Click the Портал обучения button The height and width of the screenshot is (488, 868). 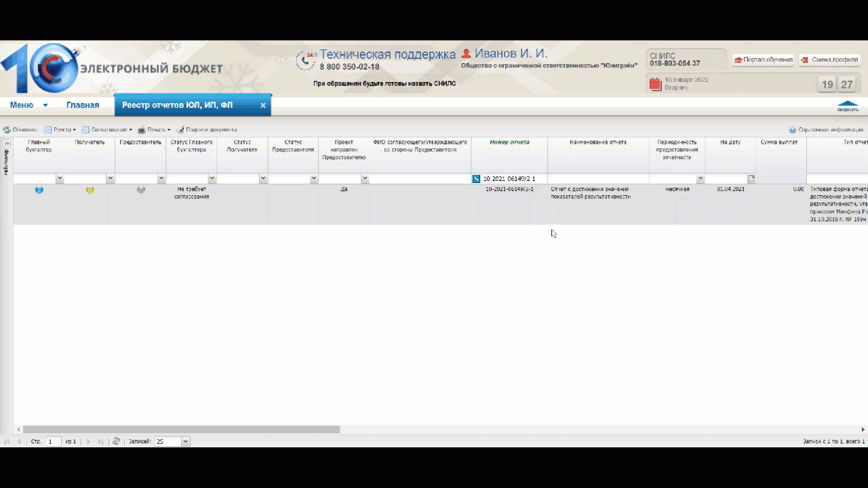click(763, 60)
